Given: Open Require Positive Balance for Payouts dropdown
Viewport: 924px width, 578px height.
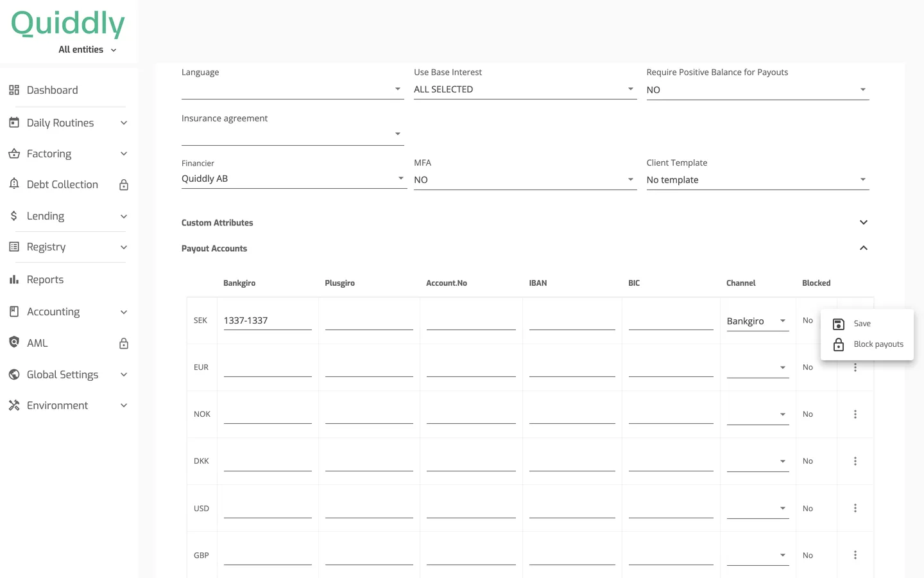Looking at the screenshot, I should [758, 90].
